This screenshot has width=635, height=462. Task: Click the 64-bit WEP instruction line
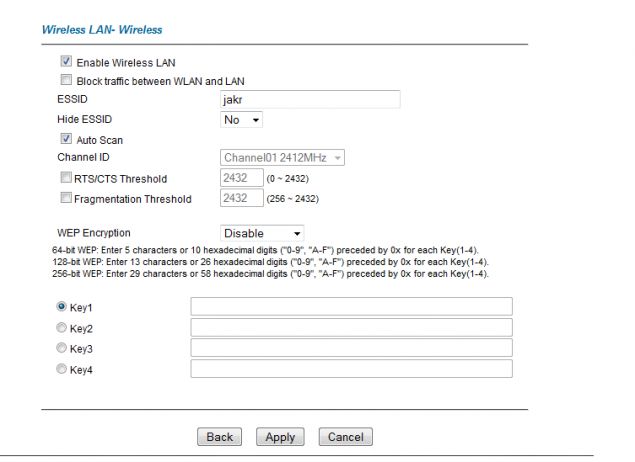point(265,250)
